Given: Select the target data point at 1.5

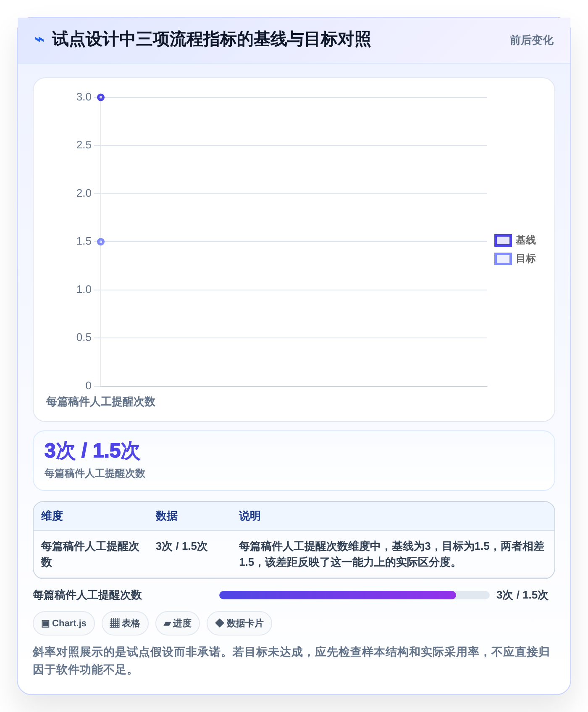Looking at the screenshot, I should point(101,242).
